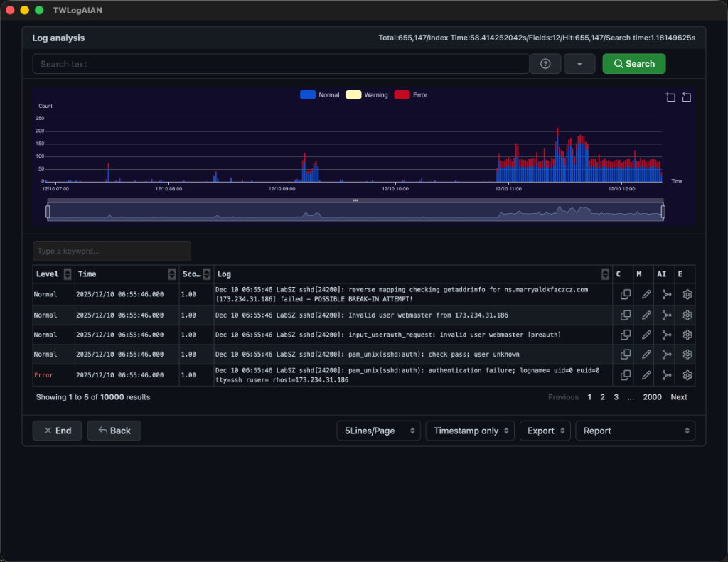
Task: Sort table by Score column
Action: tap(207, 274)
